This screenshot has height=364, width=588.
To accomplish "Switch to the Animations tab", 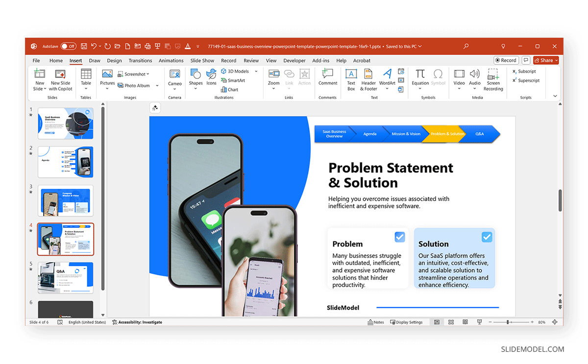I will click(171, 60).
